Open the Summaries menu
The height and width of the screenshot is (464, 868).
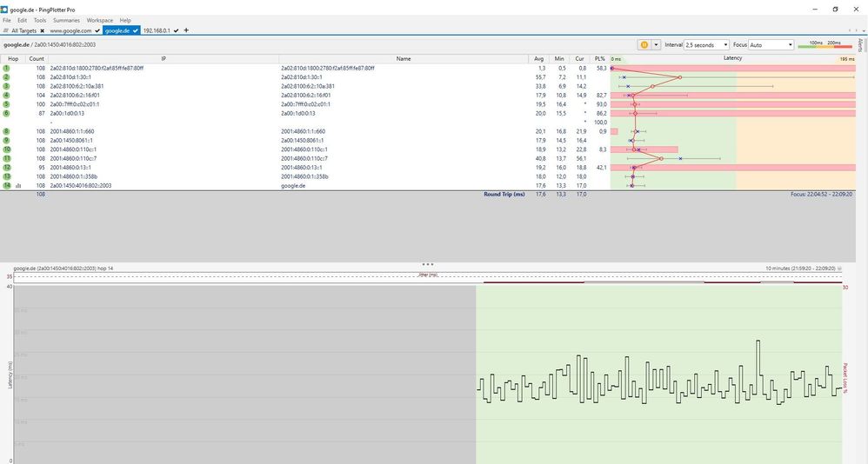pyautogui.click(x=66, y=21)
